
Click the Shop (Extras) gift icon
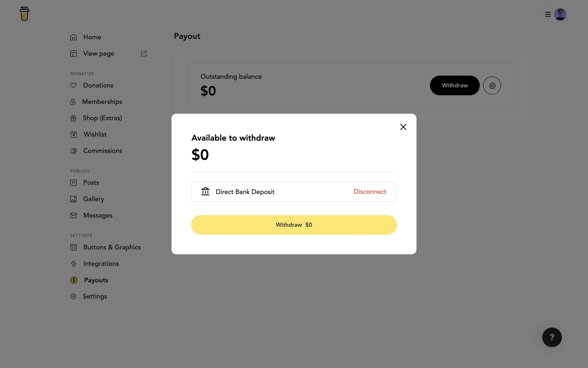(x=73, y=118)
